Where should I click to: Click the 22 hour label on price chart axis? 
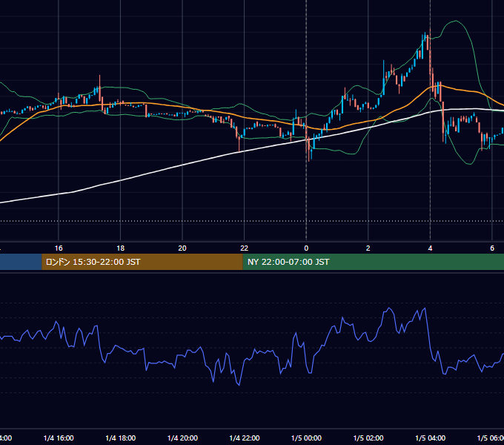(245, 248)
